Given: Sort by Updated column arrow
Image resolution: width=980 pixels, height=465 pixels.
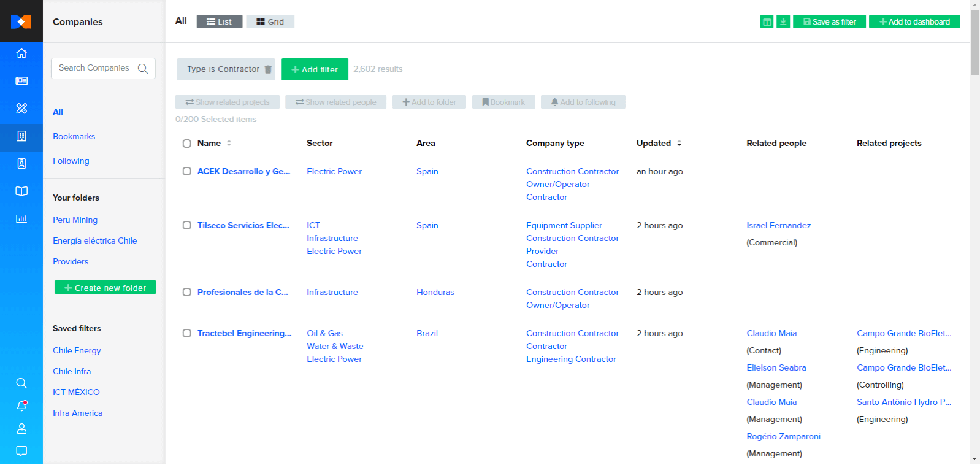Looking at the screenshot, I should 679,143.
